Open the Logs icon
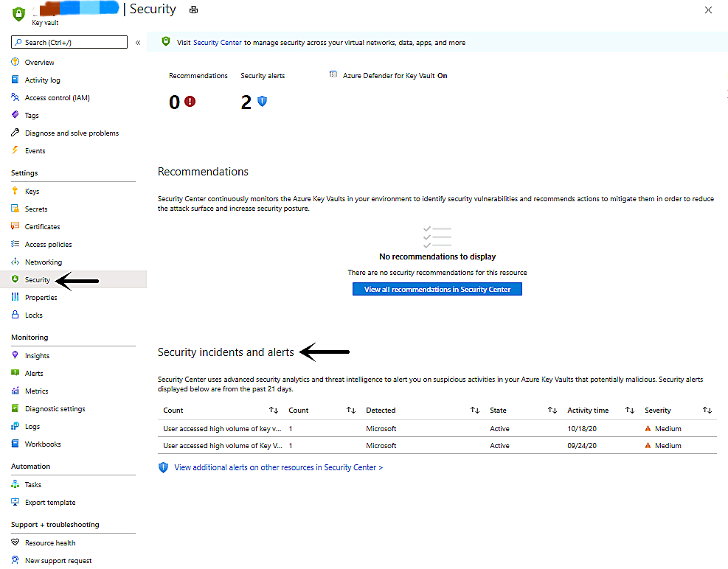 (15, 425)
